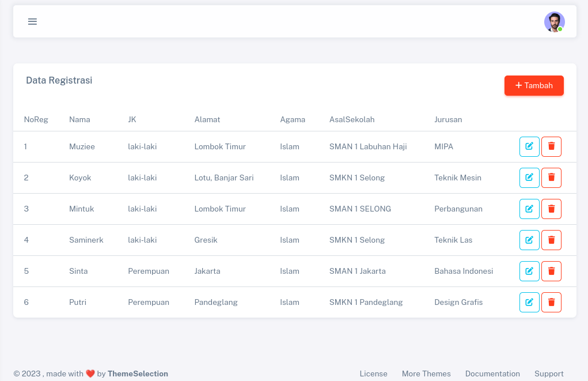Click school SMAN 1 Labuhan Haji
This screenshot has width=588, height=381.
pos(368,147)
